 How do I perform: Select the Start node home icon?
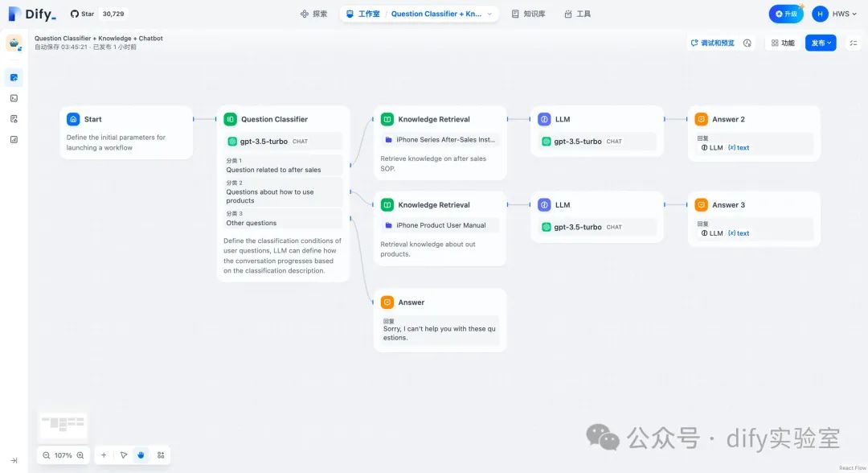(x=73, y=119)
